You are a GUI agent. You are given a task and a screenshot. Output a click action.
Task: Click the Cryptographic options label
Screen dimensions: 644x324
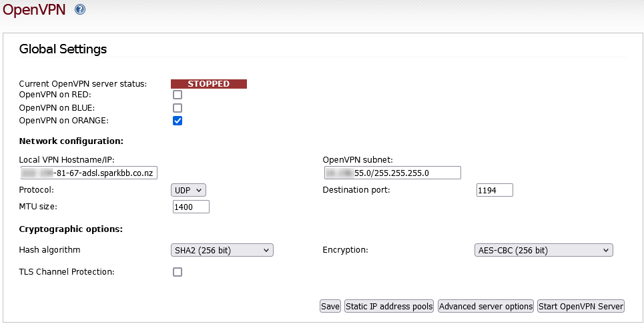pos(71,229)
